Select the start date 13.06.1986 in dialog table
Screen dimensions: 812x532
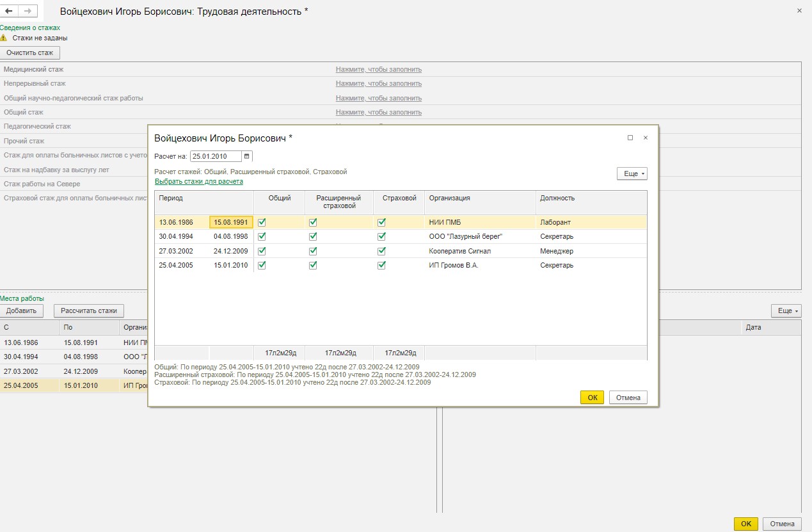[182, 222]
